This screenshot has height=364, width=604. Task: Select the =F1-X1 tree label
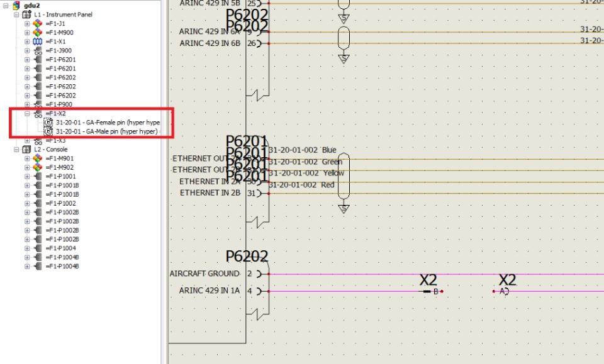click(x=55, y=41)
